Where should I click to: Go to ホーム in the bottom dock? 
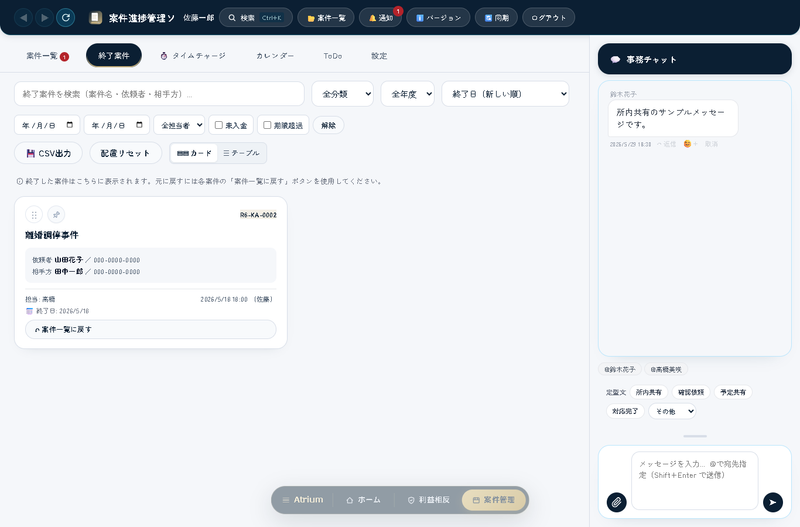tap(363, 500)
